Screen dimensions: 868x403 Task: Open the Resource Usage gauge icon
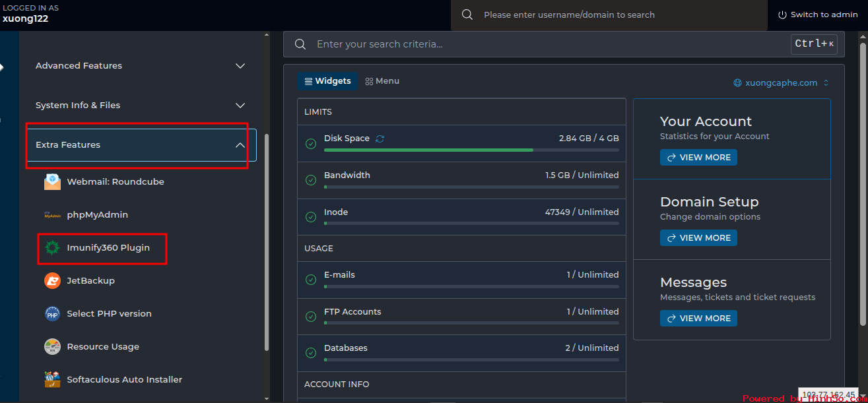[52, 347]
